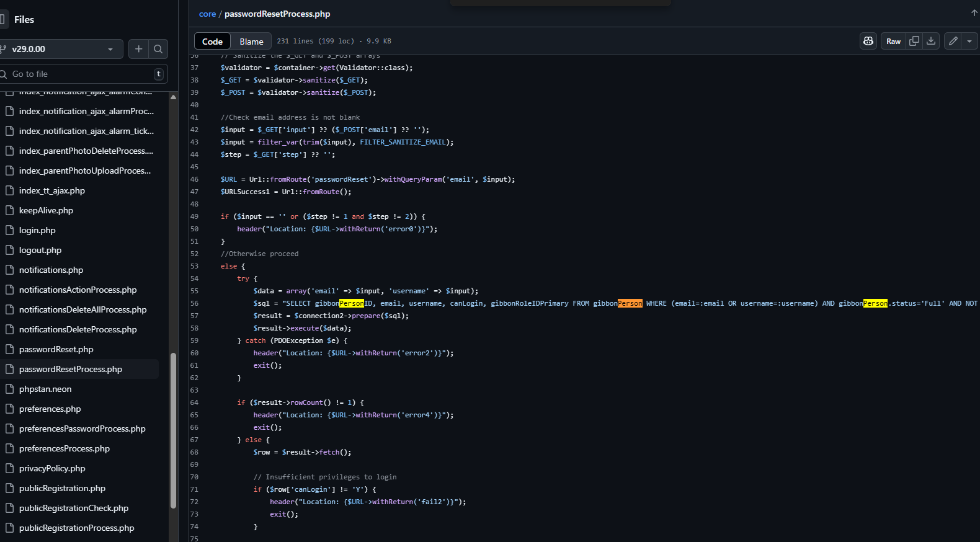Click file icon beside keepAlive.php

[x=9, y=210]
